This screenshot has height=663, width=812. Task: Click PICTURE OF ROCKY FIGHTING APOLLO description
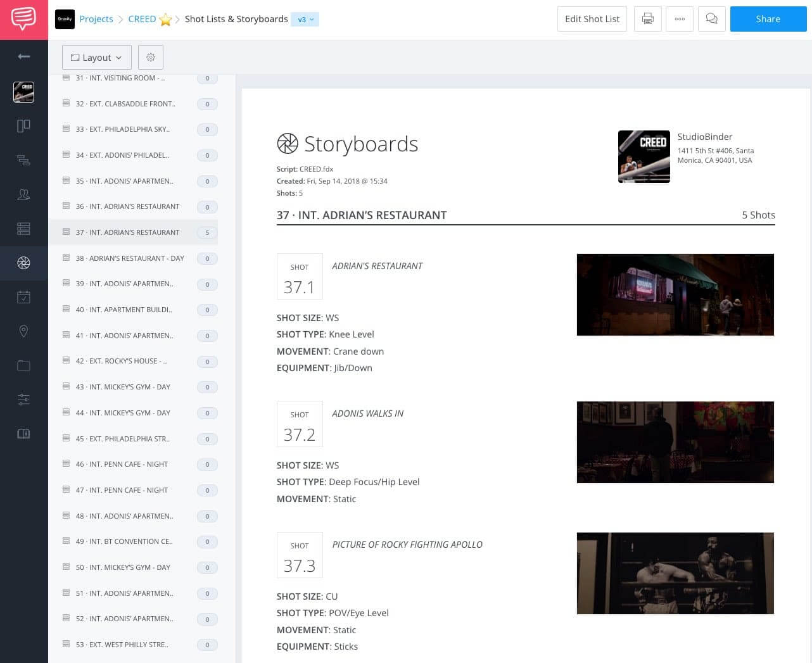[407, 545]
